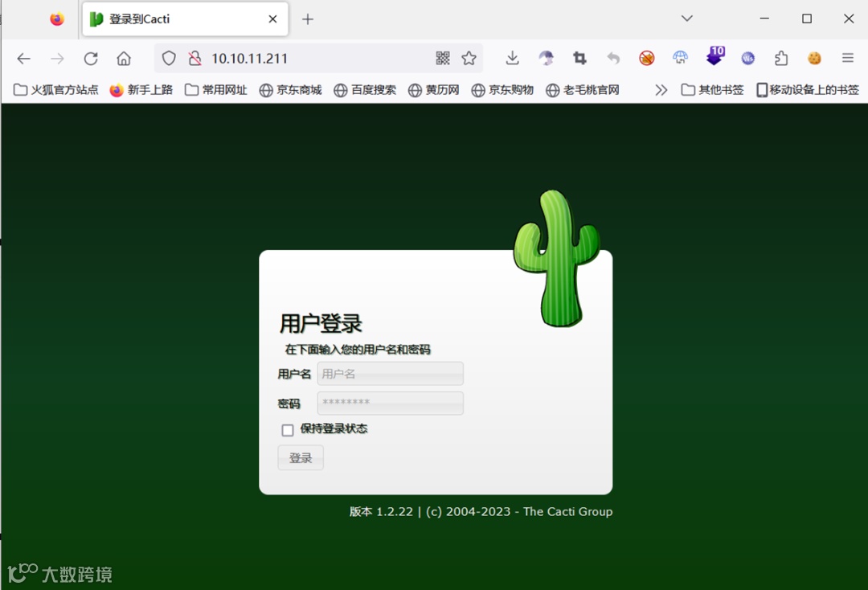Open a new tab with plus button

308,19
